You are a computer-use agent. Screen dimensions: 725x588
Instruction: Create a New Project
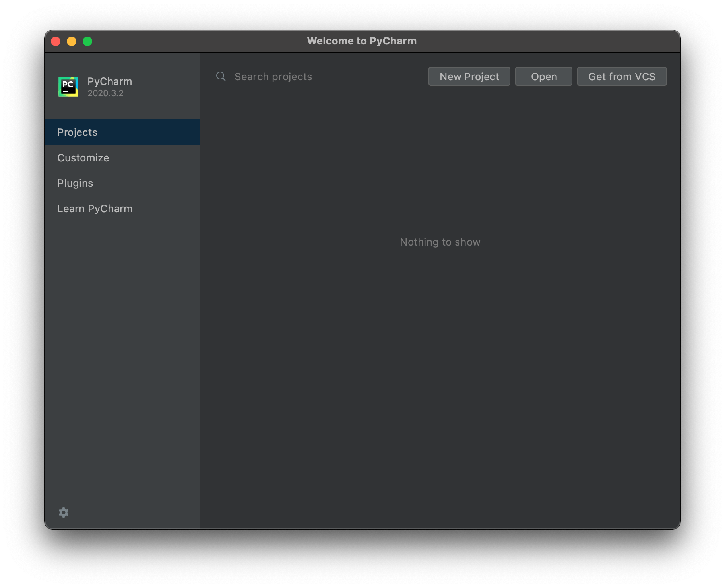point(469,76)
